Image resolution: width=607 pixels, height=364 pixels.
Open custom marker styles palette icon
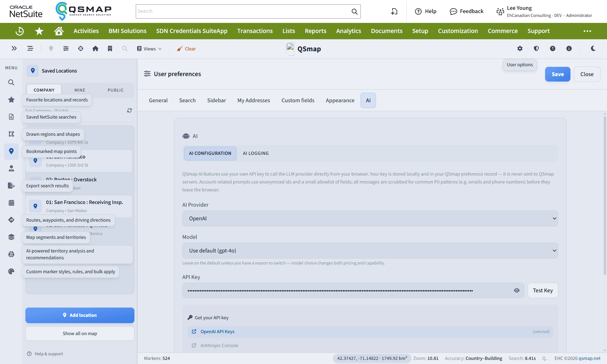(x=11, y=271)
